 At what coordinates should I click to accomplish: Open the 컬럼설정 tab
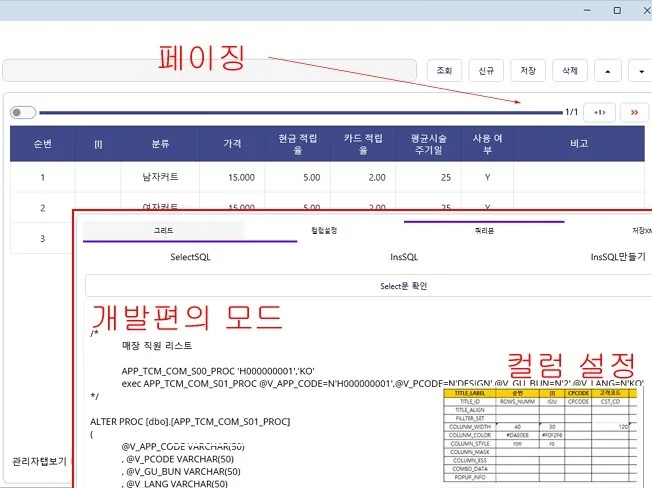coord(324,231)
